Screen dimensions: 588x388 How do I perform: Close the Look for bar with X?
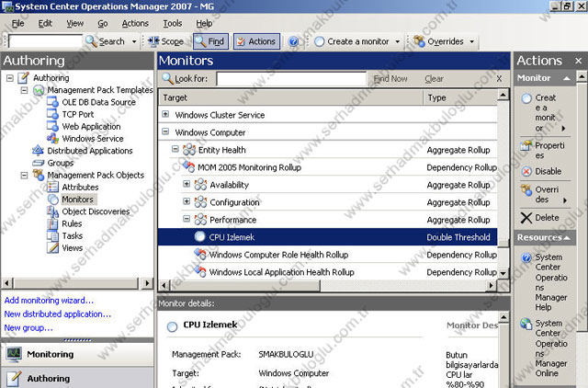[499, 79]
